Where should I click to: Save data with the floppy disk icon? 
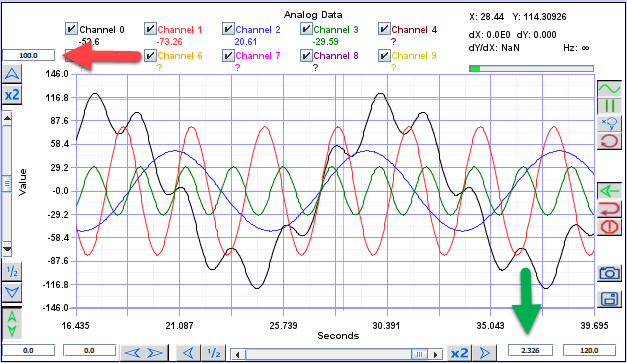pos(609,299)
